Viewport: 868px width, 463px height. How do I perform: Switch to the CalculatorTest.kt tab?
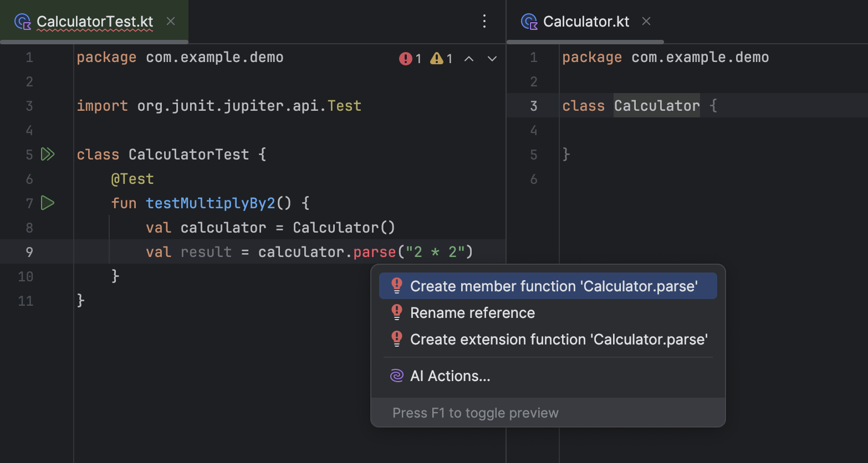coord(95,22)
